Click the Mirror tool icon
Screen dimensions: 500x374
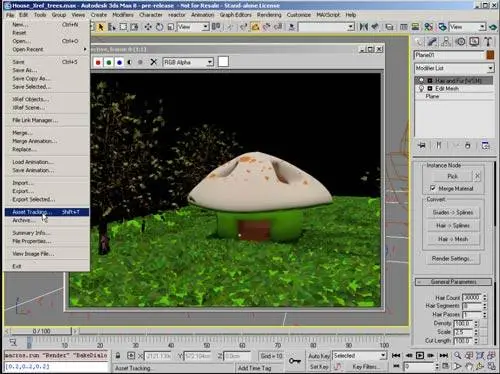364,27
